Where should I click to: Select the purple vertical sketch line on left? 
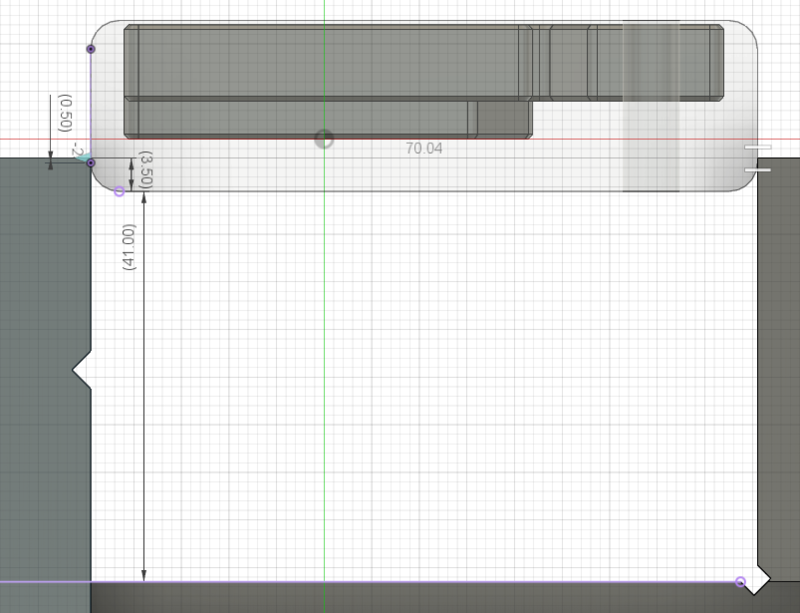[x=91, y=106]
